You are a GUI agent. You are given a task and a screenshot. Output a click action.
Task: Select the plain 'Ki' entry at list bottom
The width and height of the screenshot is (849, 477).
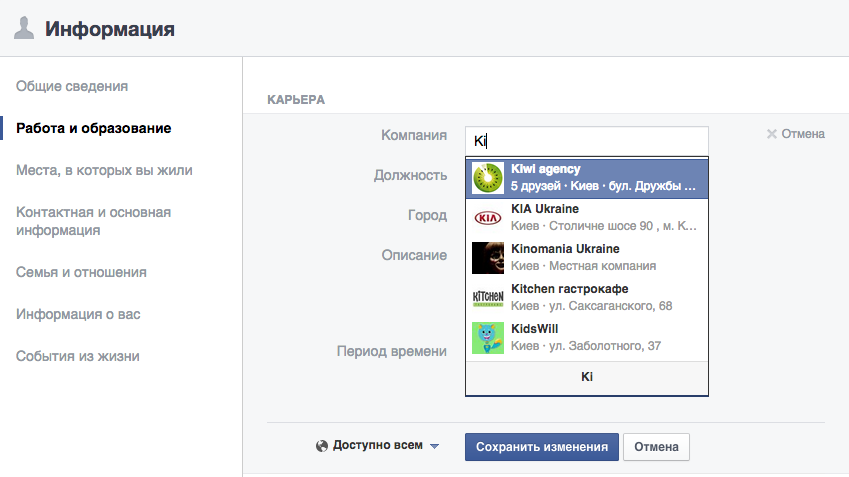tap(587, 377)
